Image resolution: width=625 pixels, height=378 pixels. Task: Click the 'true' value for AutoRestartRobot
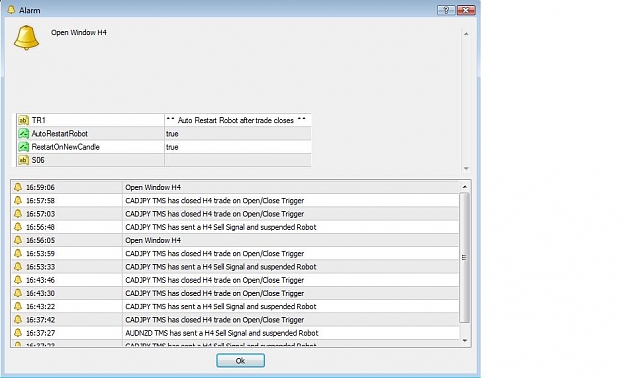click(172, 134)
